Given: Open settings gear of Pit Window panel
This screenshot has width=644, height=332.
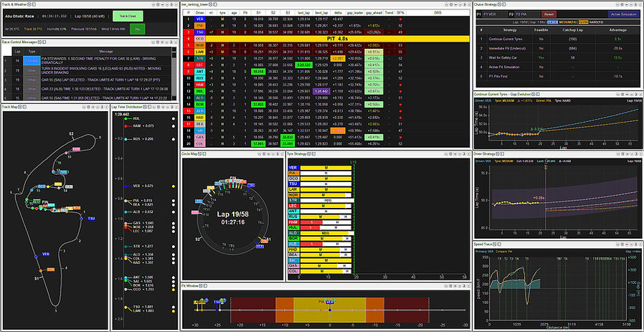Looking at the screenshot, I should point(450,285).
